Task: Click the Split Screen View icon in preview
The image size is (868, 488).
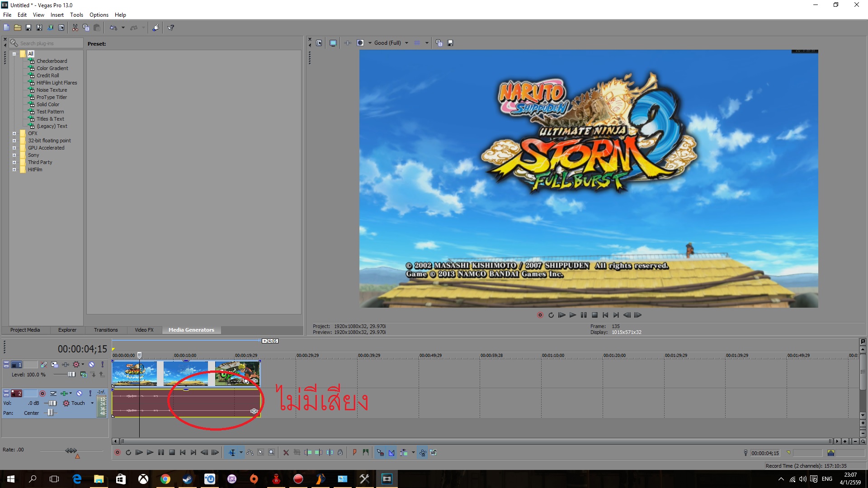Action: point(360,43)
